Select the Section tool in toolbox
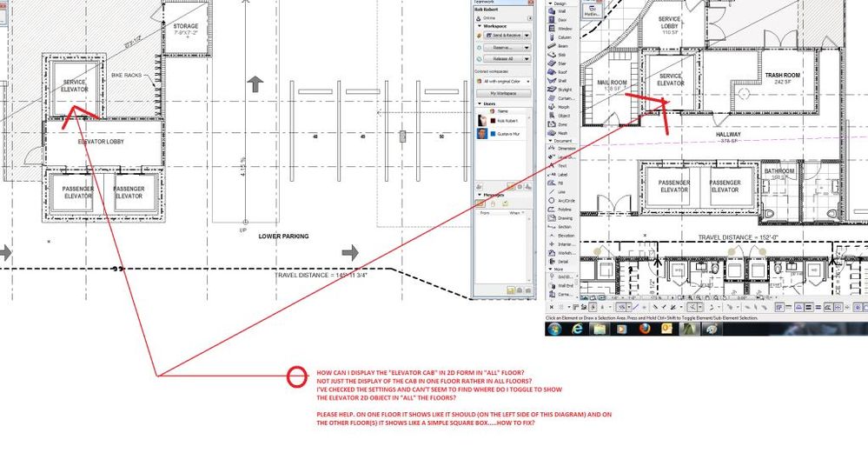The height and width of the screenshot is (453, 868). click(558, 226)
